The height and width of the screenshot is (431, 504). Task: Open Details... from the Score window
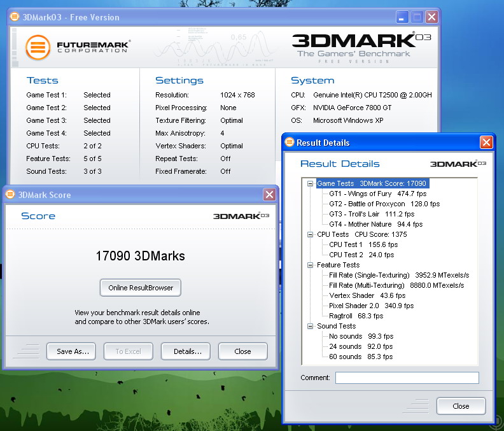(x=185, y=351)
